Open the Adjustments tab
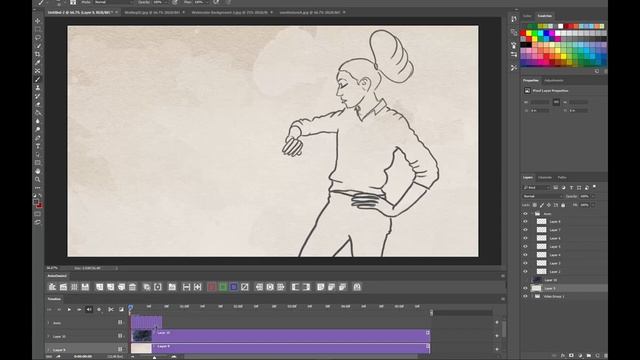The image size is (640, 360). 554,80
